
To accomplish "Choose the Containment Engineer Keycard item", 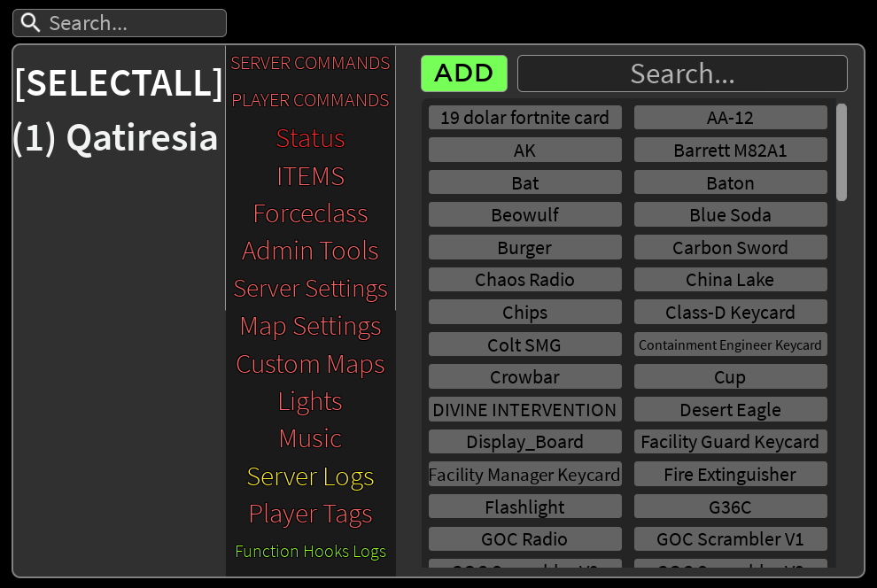I will pyautogui.click(x=731, y=344).
